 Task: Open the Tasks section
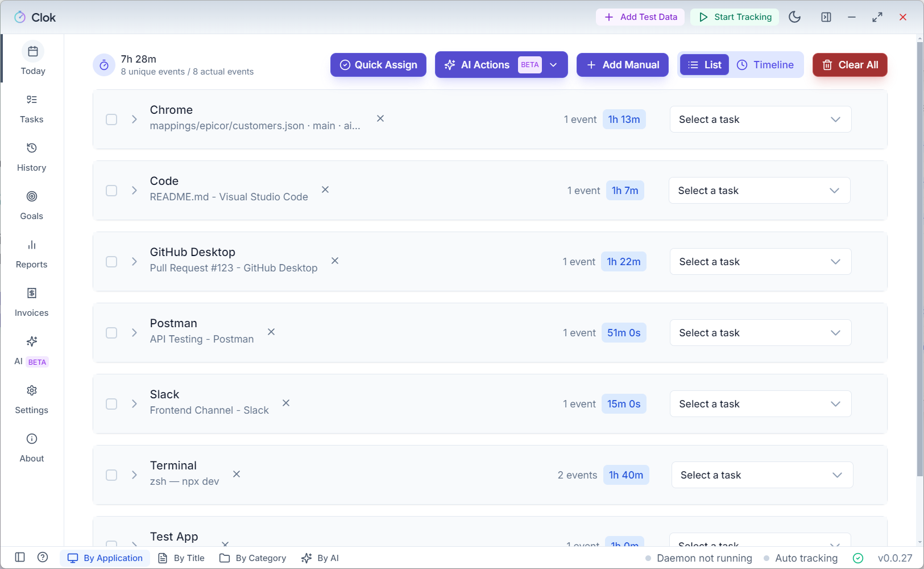(32, 109)
